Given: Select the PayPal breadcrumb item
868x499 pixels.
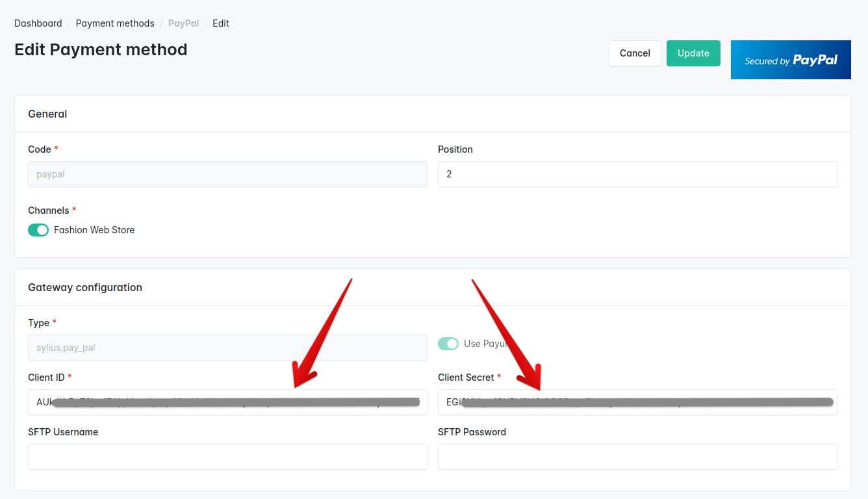Looking at the screenshot, I should (x=183, y=23).
